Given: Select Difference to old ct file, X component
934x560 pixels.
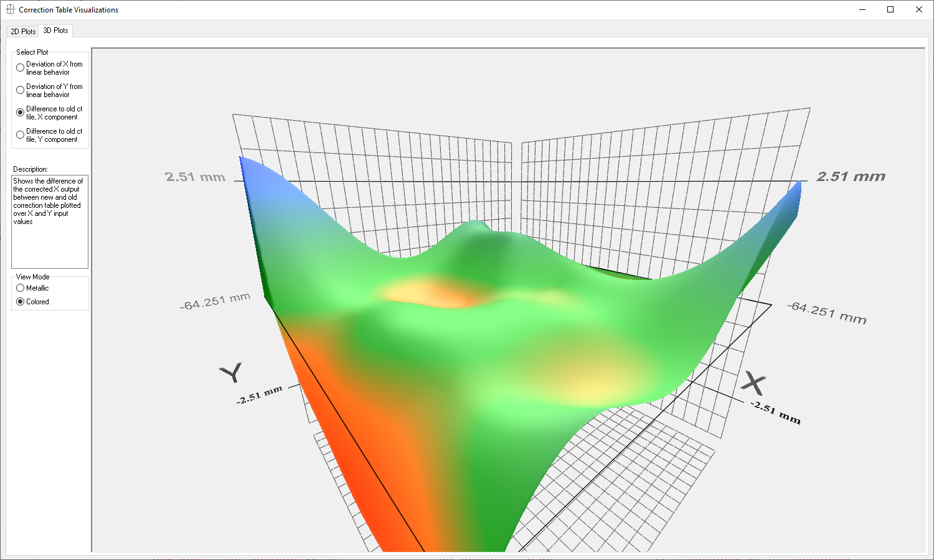Looking at the screenshot, I should (x=21, y=113).
